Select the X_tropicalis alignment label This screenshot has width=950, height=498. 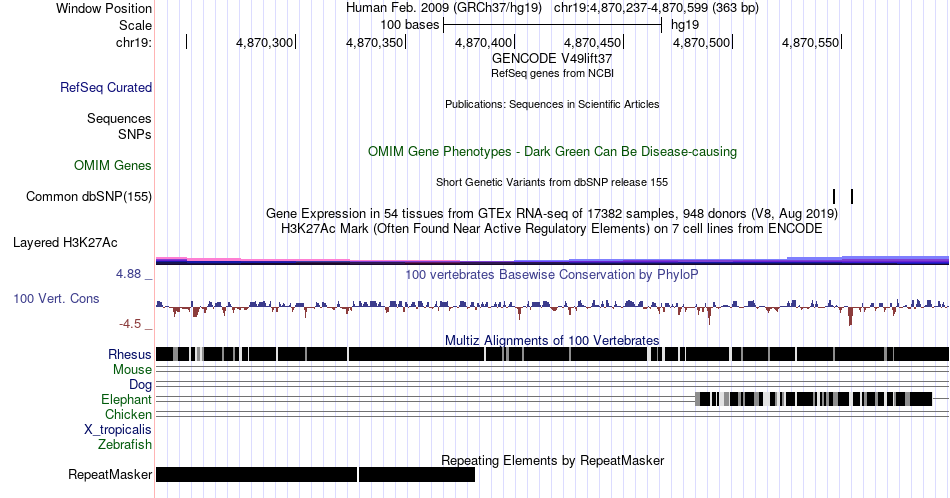[x=118, y=430]
